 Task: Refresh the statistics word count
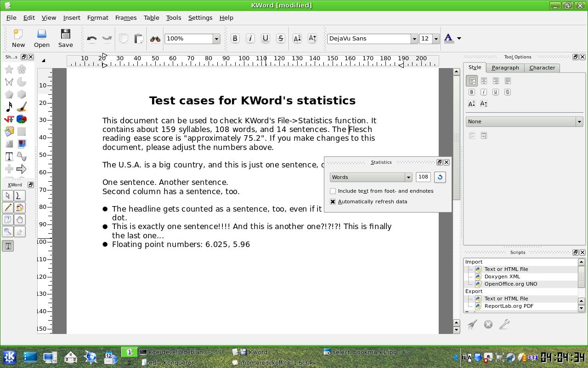point(440,177)
